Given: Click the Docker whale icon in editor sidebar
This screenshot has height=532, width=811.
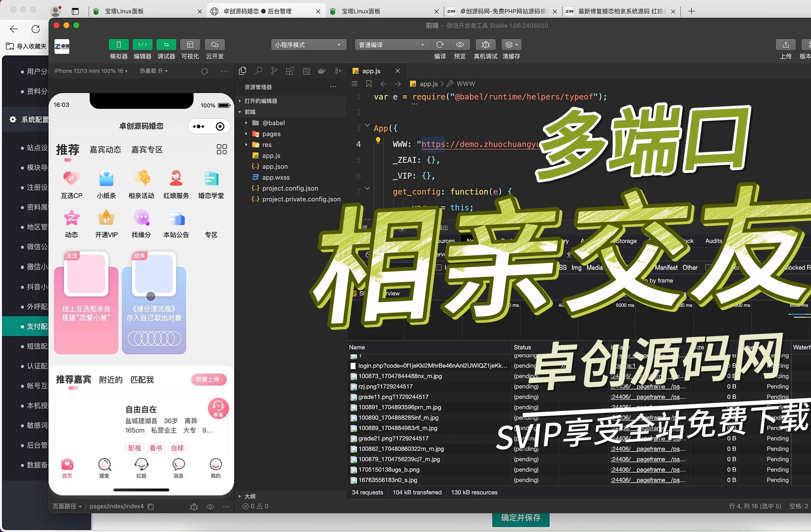Looking at the screenshot, I should 322,71.
